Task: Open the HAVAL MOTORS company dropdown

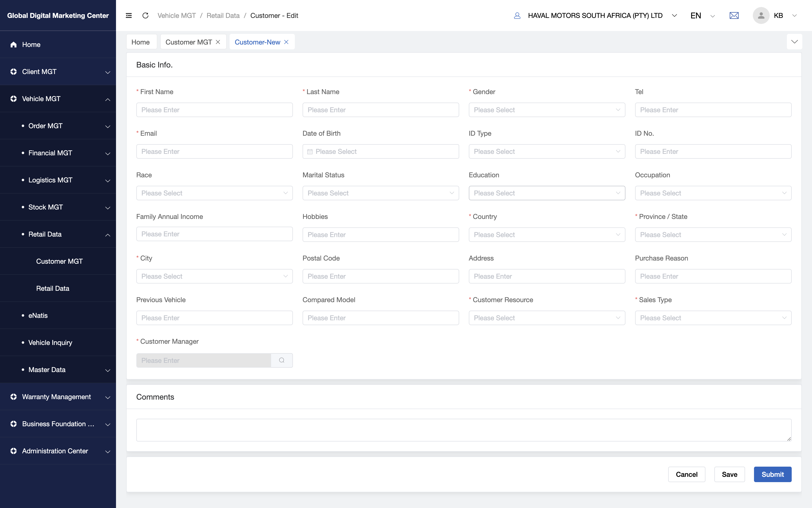Action: tap(675, 15)
